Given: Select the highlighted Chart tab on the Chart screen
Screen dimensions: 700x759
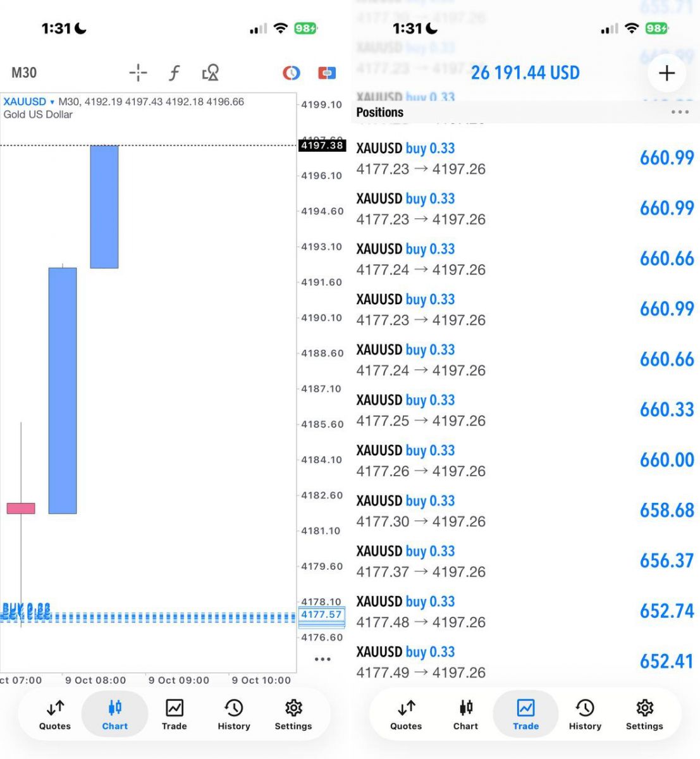Looking at the screenshot, I should (x=115, y=715).
